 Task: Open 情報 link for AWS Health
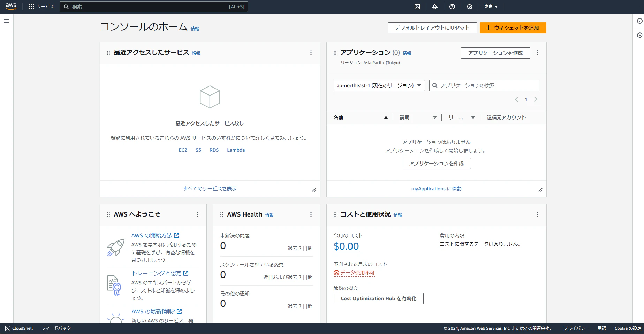pyautogui.click(x=269, y=215)
